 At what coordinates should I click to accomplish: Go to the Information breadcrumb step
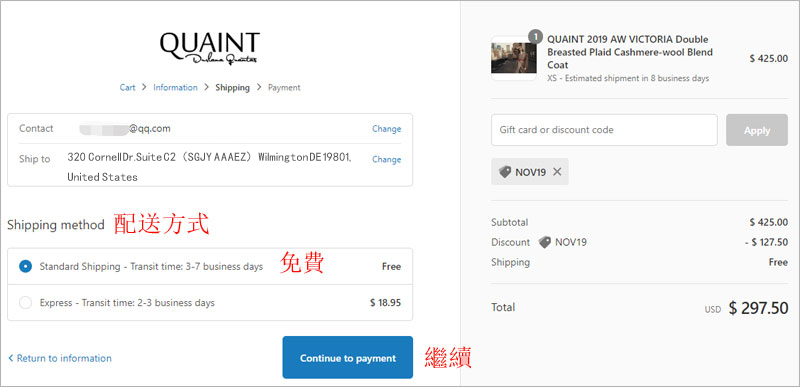[x=176, y=87]
